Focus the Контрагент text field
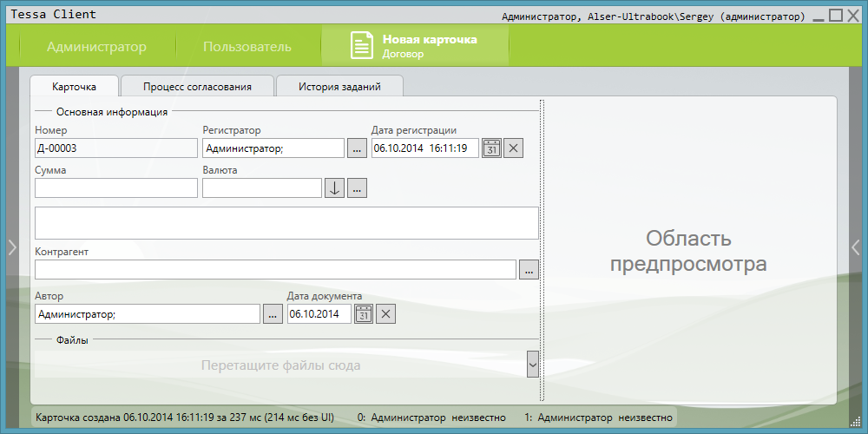Screen dimensions: 868x434 [x=275, y=270]
